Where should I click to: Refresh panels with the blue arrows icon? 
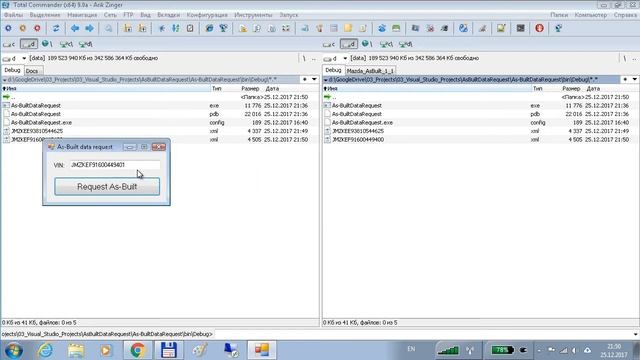click(56, 28)
